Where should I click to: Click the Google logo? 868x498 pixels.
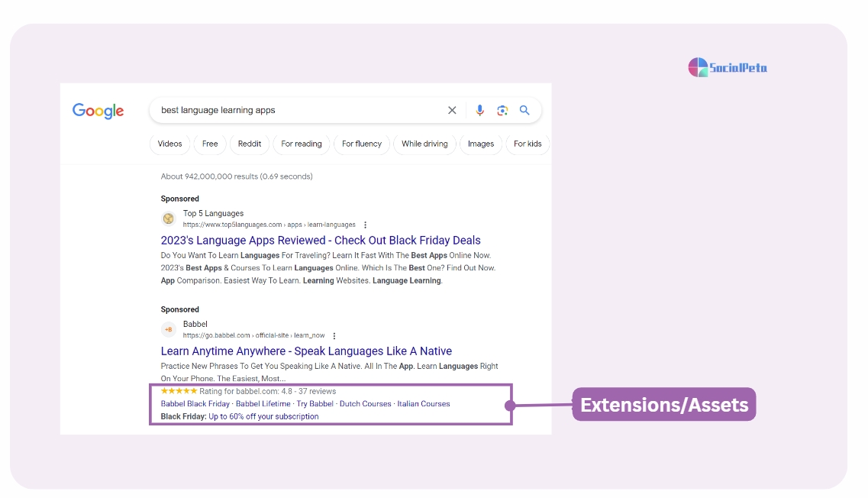pyautogui.click(x=98, y=111)
